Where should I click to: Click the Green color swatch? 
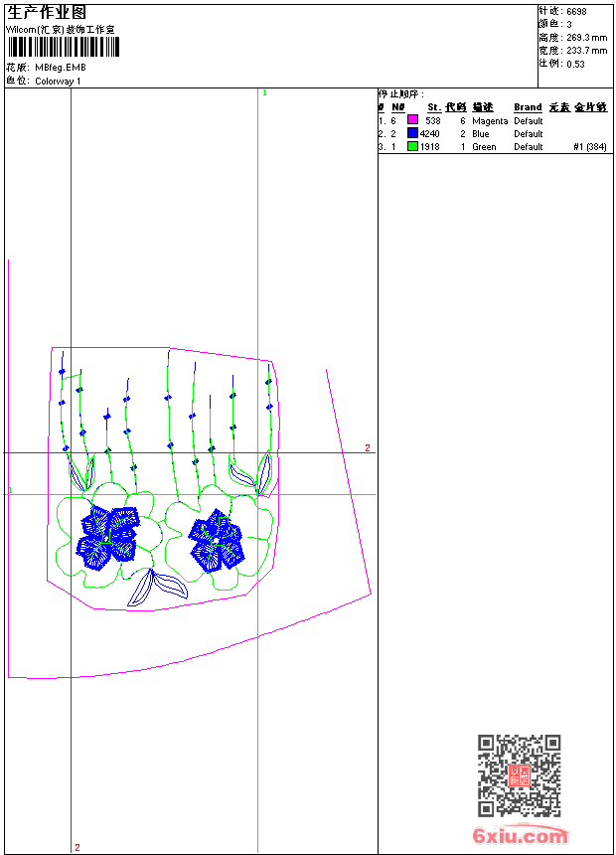click(412, 146)
